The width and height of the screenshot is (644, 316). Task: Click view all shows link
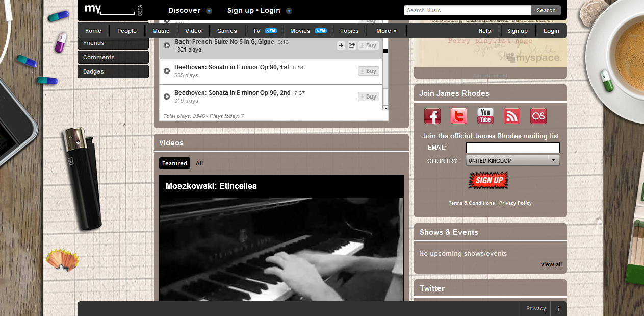(551, 264)
